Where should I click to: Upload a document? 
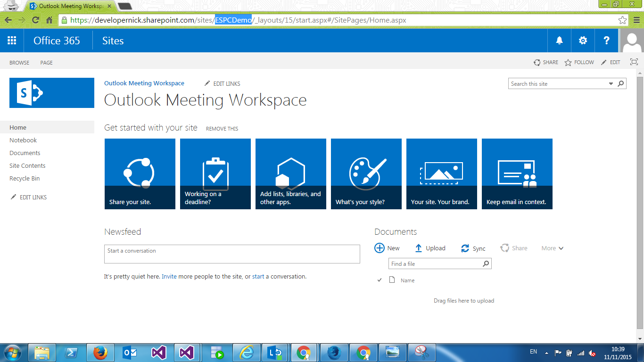pos(430,248)
